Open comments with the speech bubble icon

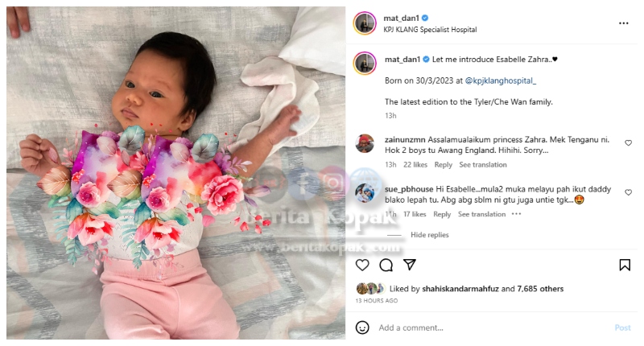pos(386,266)
